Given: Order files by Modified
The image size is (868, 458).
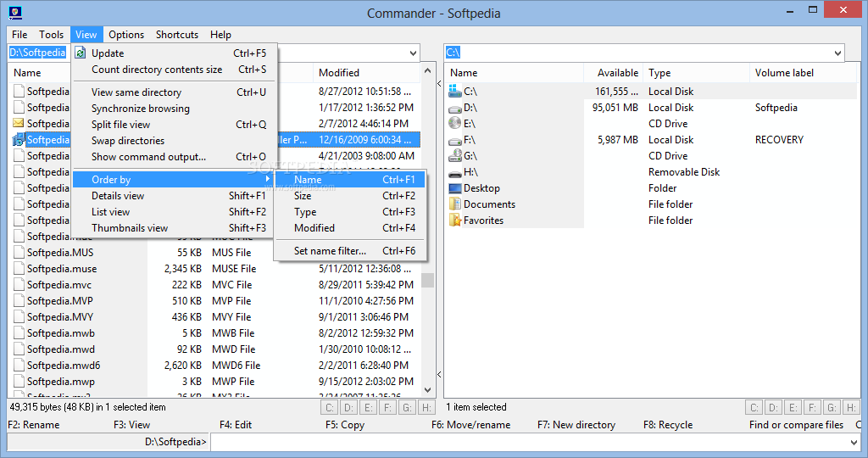Looking at the screenshot, I should click(350, 227).
